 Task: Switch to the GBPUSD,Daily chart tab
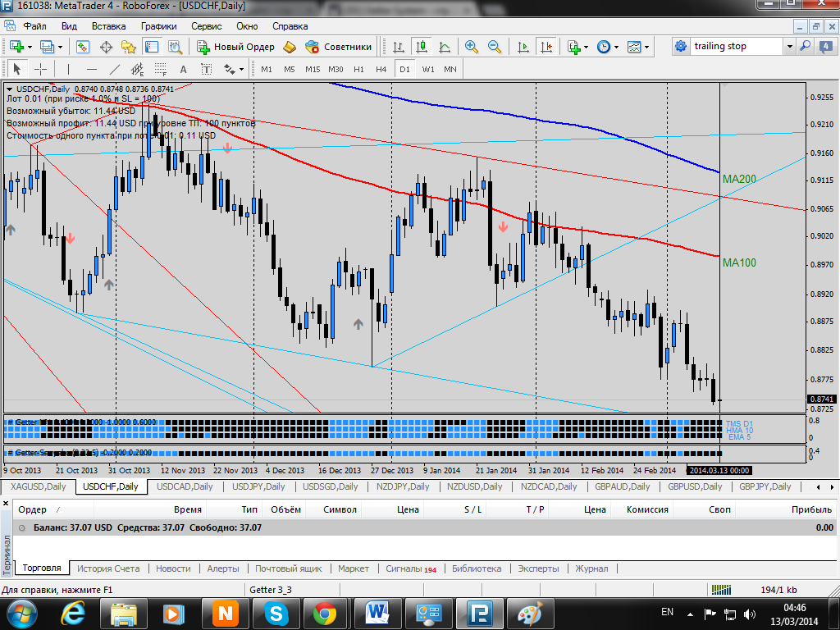pos(695,486)
